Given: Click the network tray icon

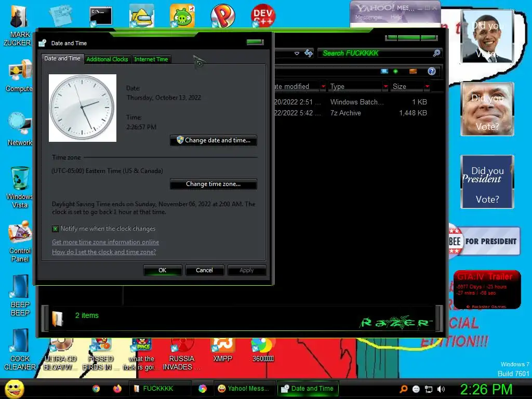Looking at the screenshot, I should (x=429, y=389).
